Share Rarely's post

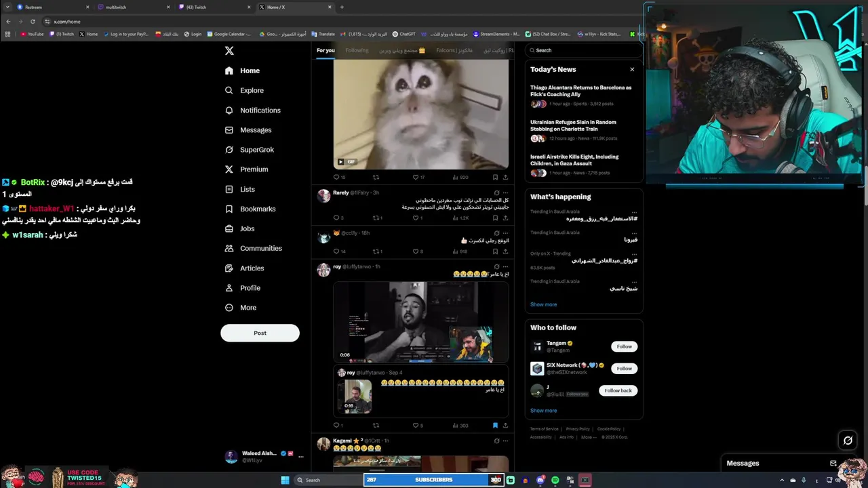505,218
